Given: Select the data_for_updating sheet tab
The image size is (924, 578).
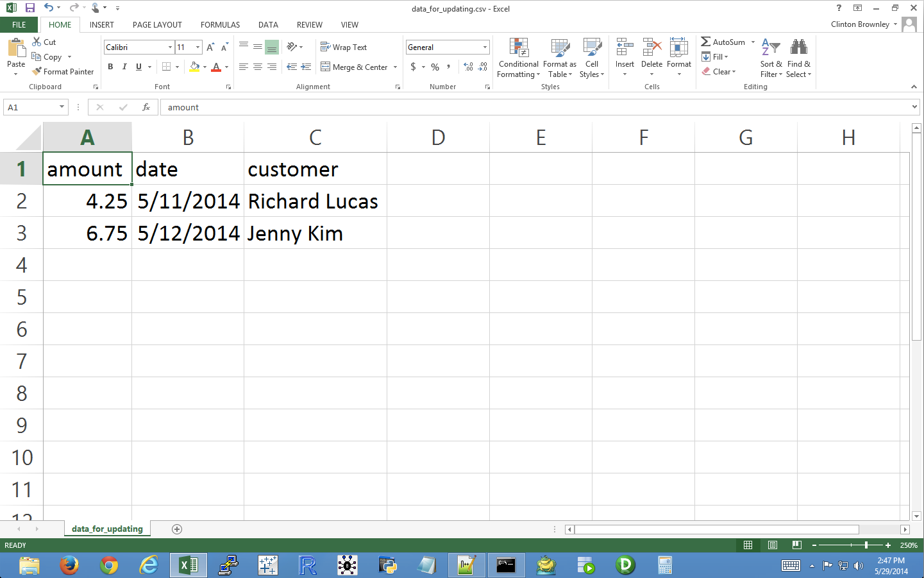Looking at the screenshot, I should (106, 529).
